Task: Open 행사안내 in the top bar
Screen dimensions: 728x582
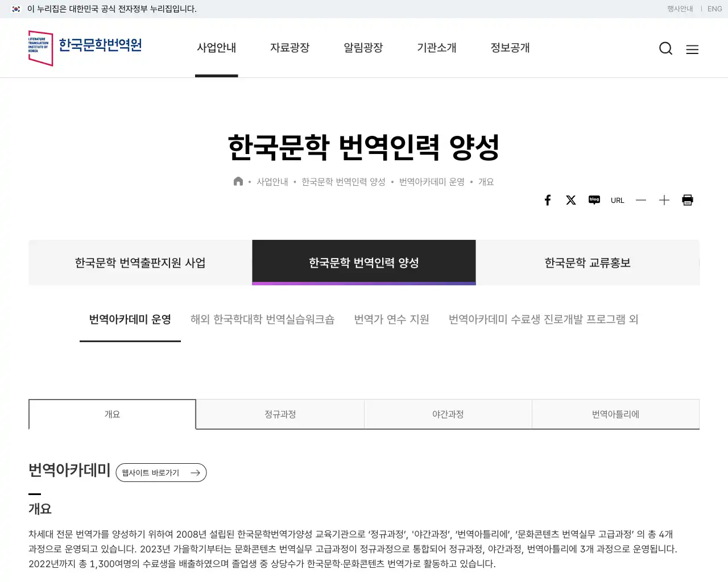Action: [680, 9]
